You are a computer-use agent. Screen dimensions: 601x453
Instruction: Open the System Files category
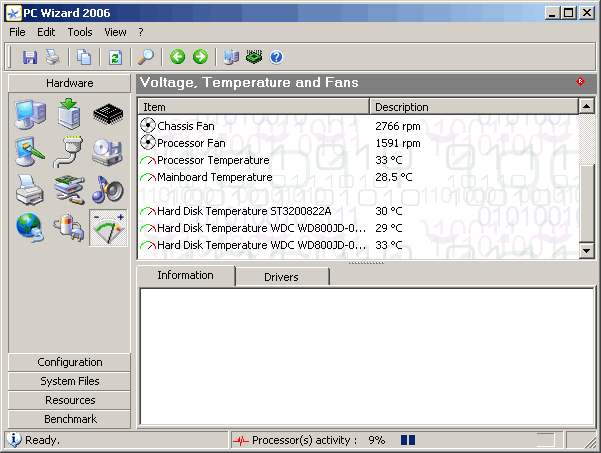coord(69,381)
